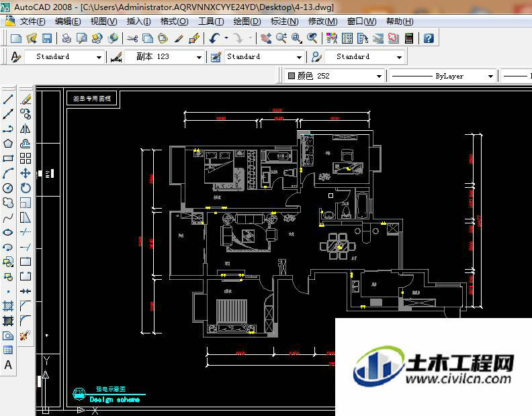Screen dimensions: 532x416
Task: Expand the dimension style 副本 123 dropdown
Action: coord(199,57)
